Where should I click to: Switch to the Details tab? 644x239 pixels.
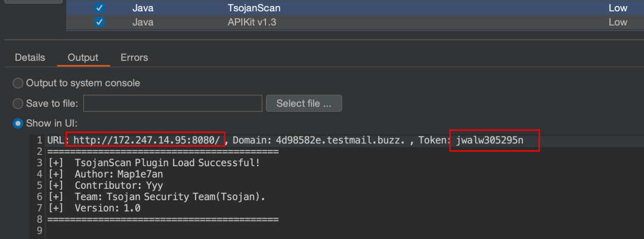[x=30, y=57]
